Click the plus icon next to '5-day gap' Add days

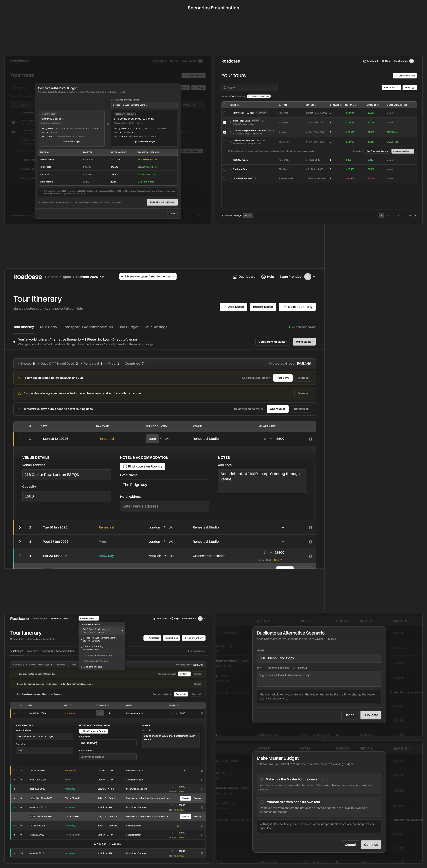tap(110, 844)
